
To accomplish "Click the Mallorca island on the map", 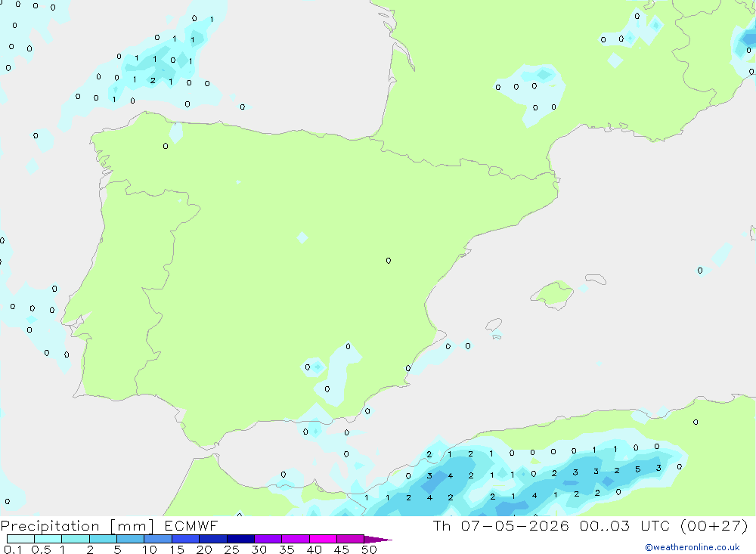I will click(x=553, y=294).
